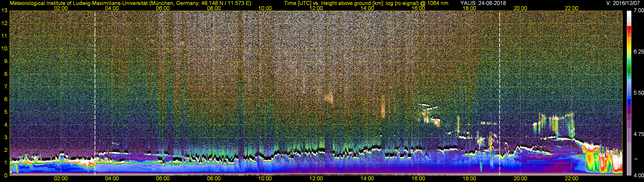Click the Meteorological Institute title text
644x182 pixels.
pos(131,3)
